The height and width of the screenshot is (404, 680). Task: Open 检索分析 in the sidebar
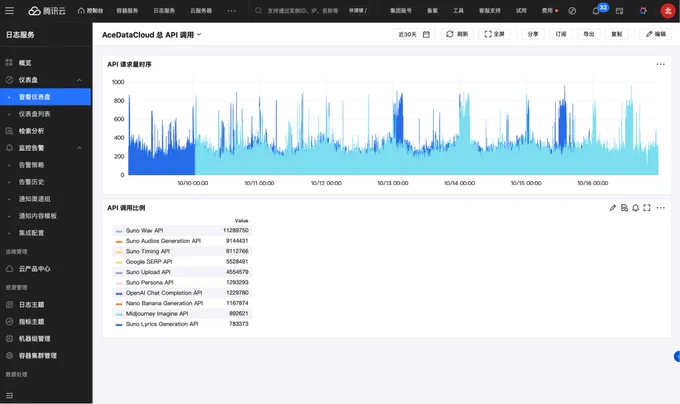(31, 131)
